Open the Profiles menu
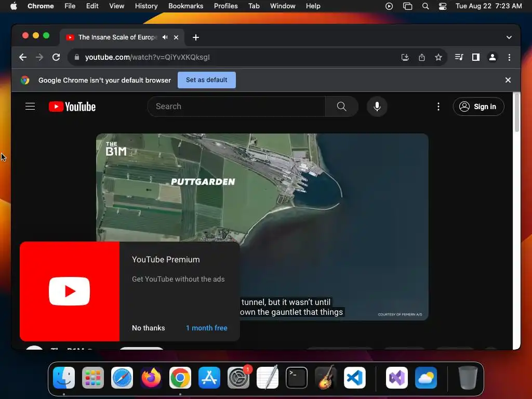Screen dimensions: 532x399 225,6
